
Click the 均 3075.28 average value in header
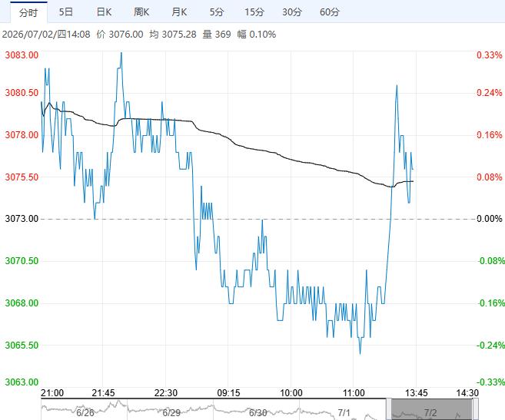173,34
